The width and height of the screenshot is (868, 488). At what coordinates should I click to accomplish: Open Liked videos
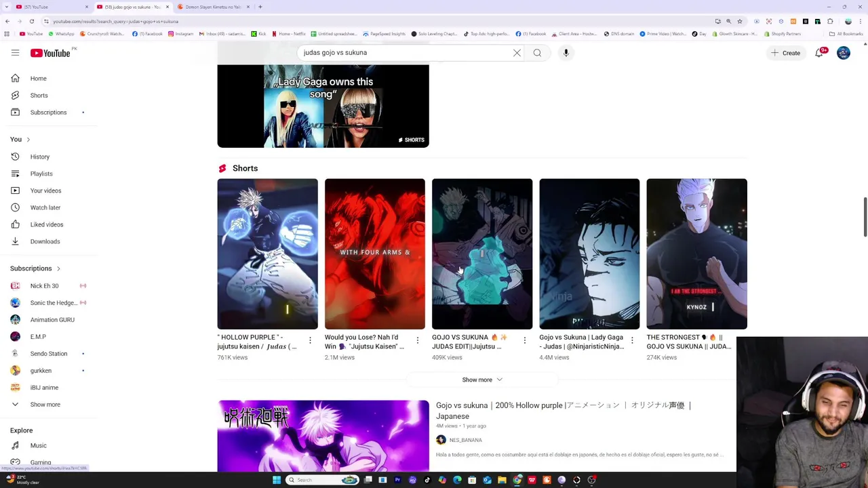pyautogui.click(x=46, y=224)
